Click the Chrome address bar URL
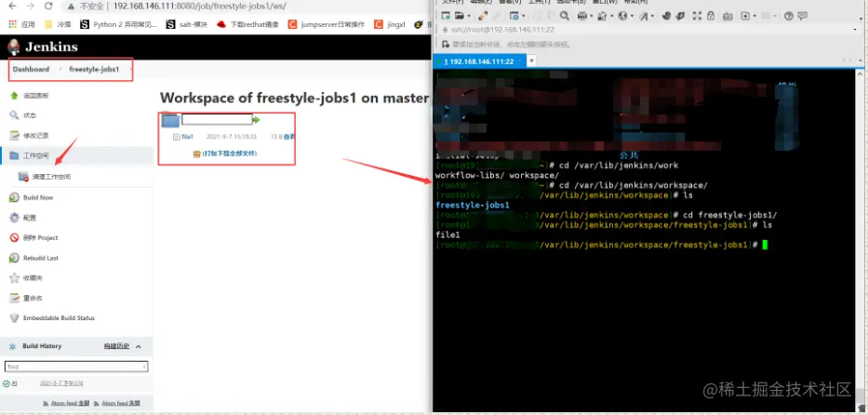The height and width of the screenshot is (415, 868). pos(199,7)
